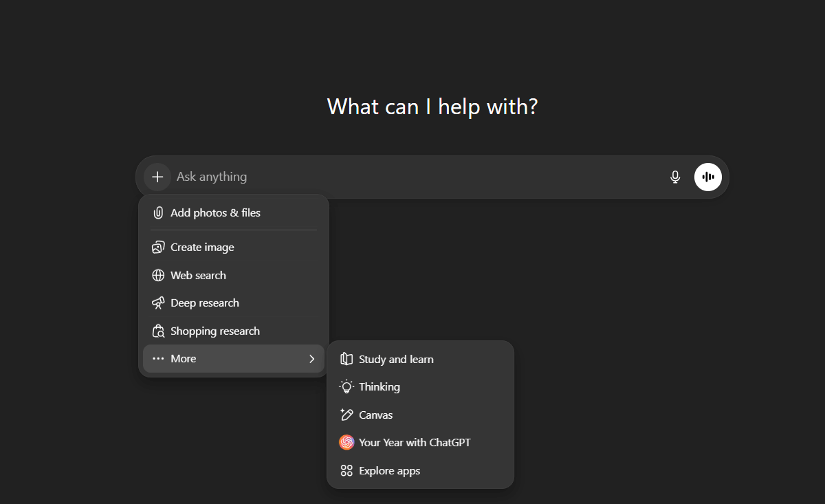Image resolution: width=825 pixels, height=504 pixels.
Task: Click the book icon beside Study and learn
Action: coord(346,359)
